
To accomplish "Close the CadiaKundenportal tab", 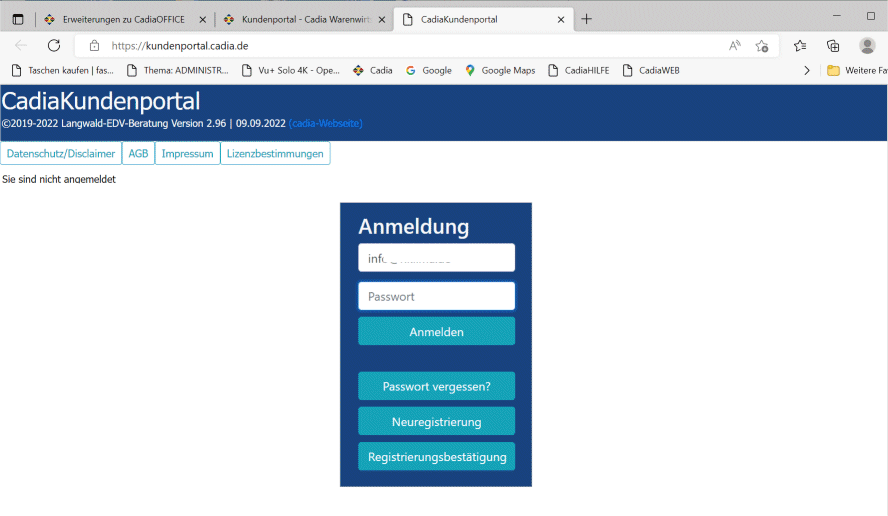I will pyautogui.click(x=561, y=19).
